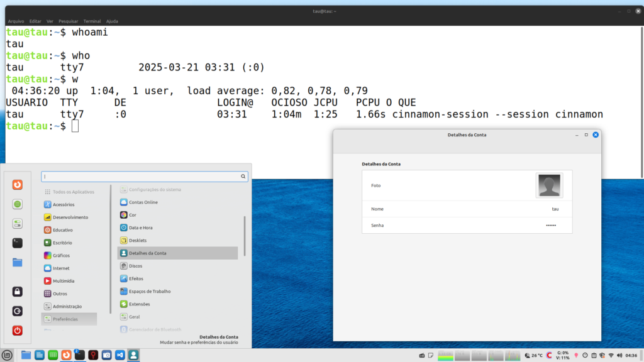Open Extensões from the preferences list
This screenshot has width=644, height=362.
[x=139, y=304]
